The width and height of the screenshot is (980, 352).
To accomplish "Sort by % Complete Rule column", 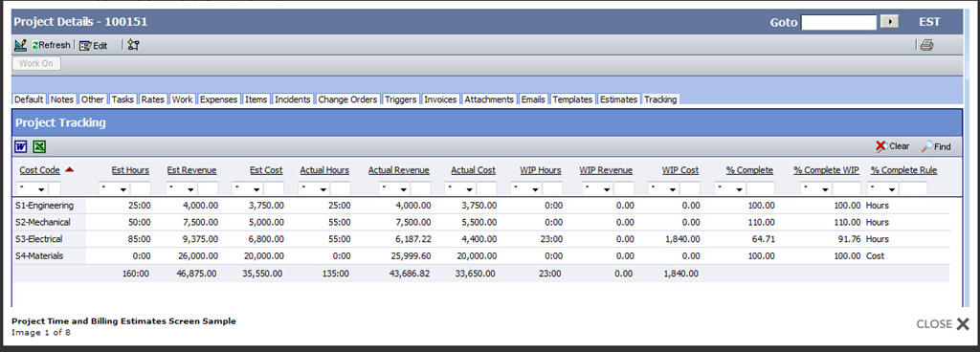I will tap(903, 169).
